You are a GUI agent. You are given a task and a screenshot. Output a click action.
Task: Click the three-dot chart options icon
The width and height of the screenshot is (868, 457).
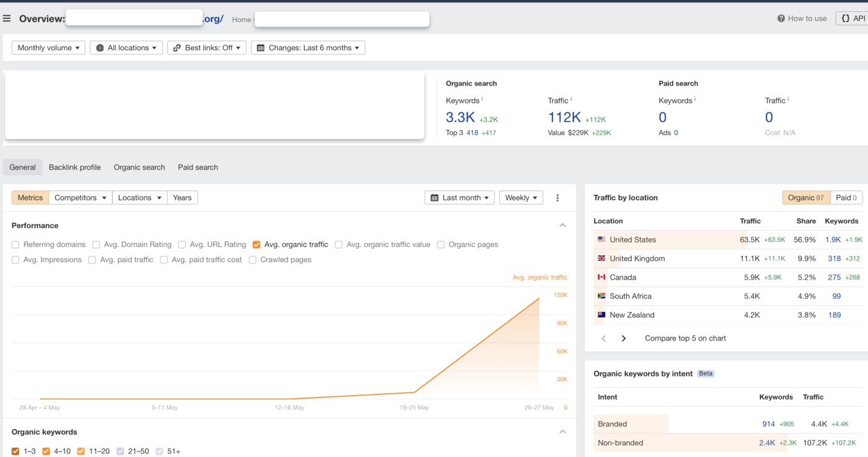coord(557,198)
